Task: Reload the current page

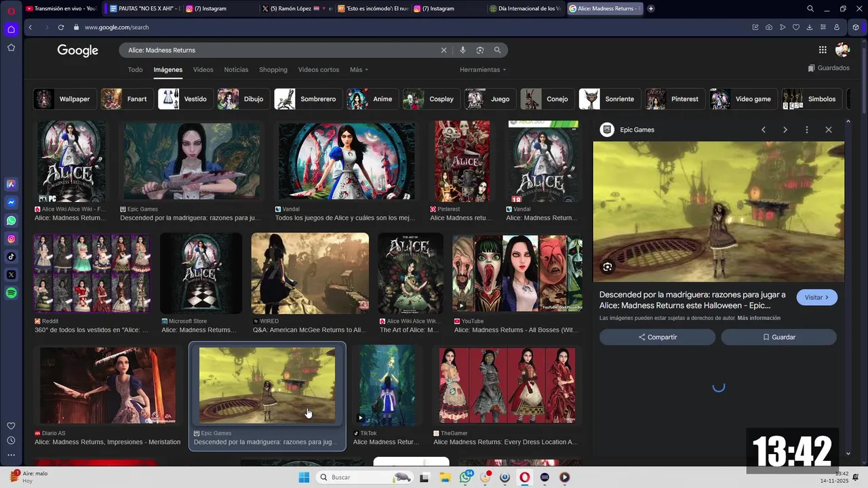Action: tap(61, 27)
